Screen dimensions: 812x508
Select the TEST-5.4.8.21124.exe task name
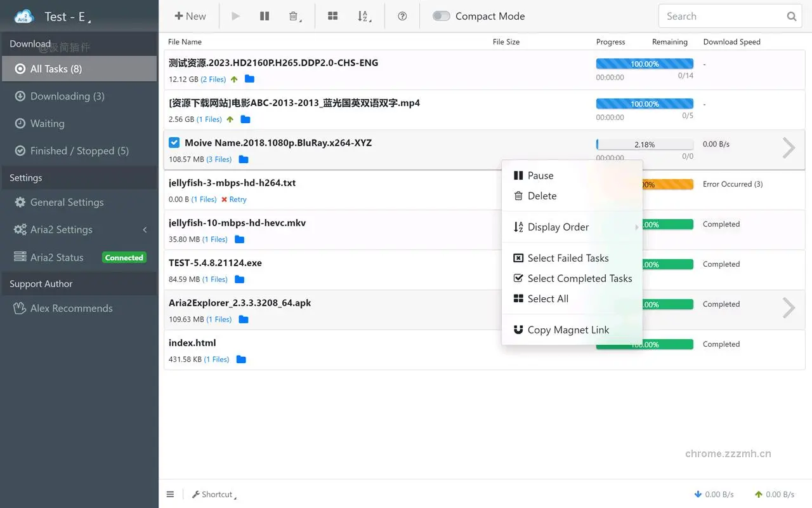pos(215,263)
